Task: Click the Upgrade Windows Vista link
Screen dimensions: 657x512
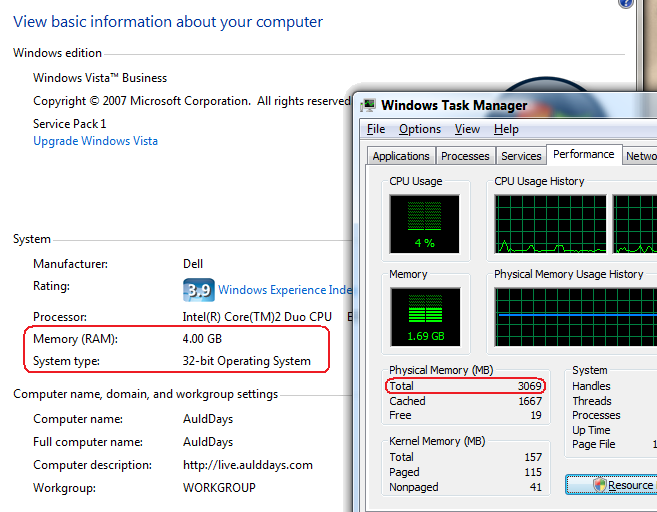Action: point(96,141)
